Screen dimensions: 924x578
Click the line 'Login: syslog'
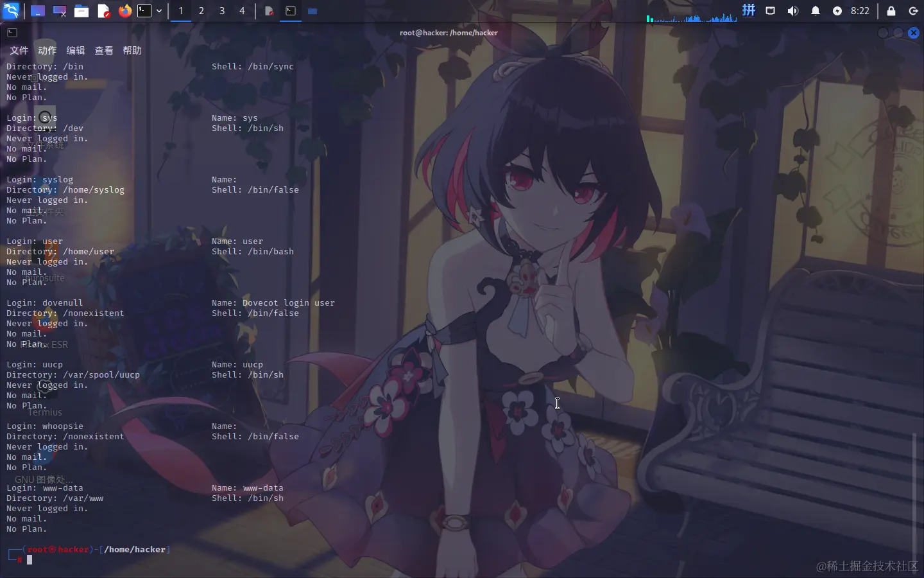coord(40,180)
